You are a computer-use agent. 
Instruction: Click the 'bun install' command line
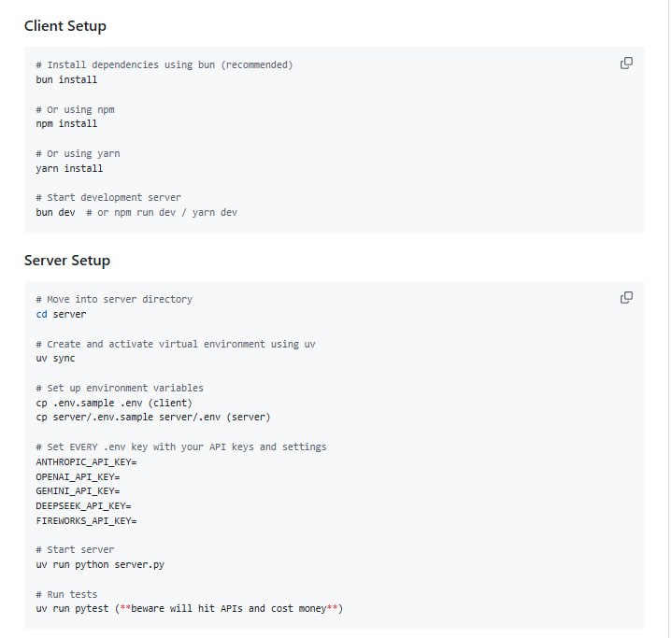pyautogui.click(x=66, y=79)
